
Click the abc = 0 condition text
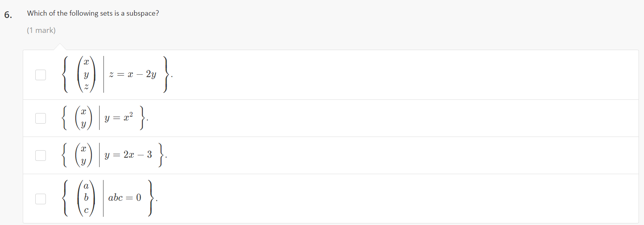(125, 198)
